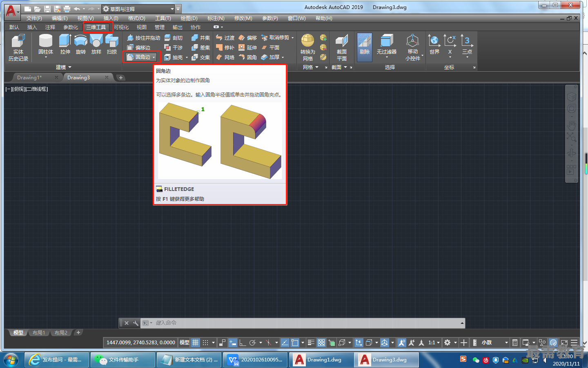
Task: Click the Plot printer icon in quick access toolbar
Action: coord(67,9)
